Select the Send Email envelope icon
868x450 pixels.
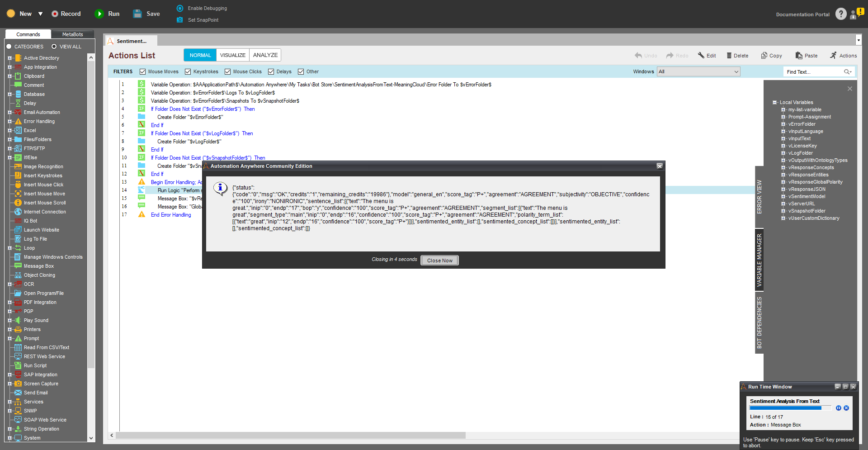[18, 393]
